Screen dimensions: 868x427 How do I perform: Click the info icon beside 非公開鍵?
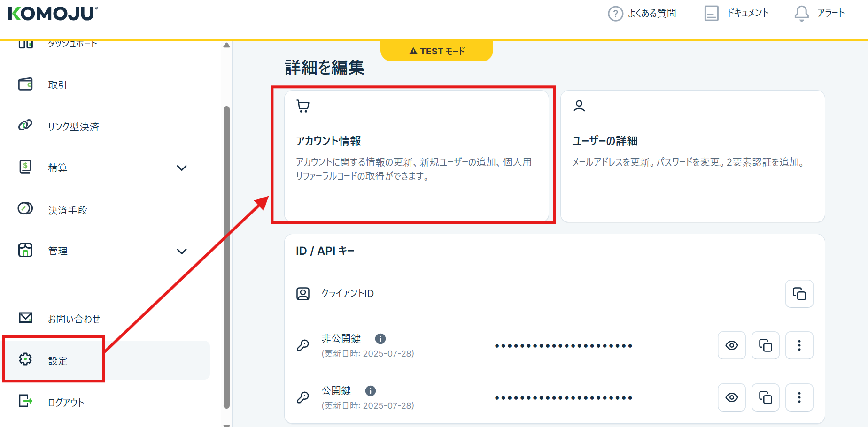pos(380,339)
